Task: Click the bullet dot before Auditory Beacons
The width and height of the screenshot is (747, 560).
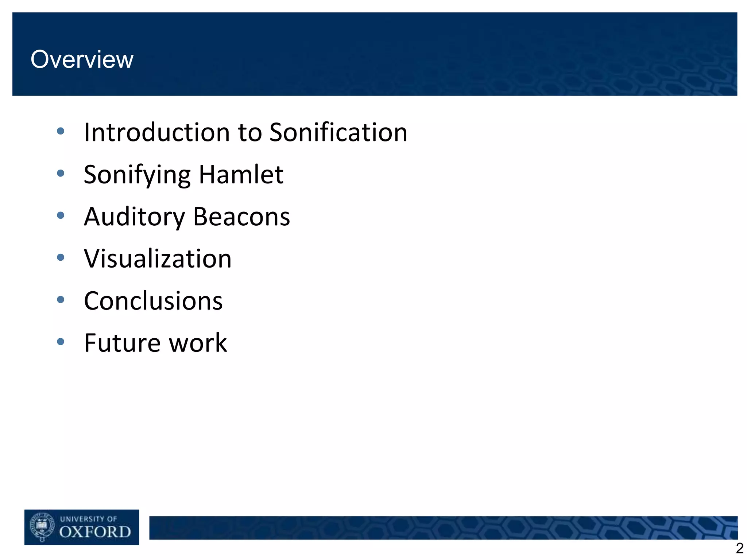Action: tap(61, 215)
